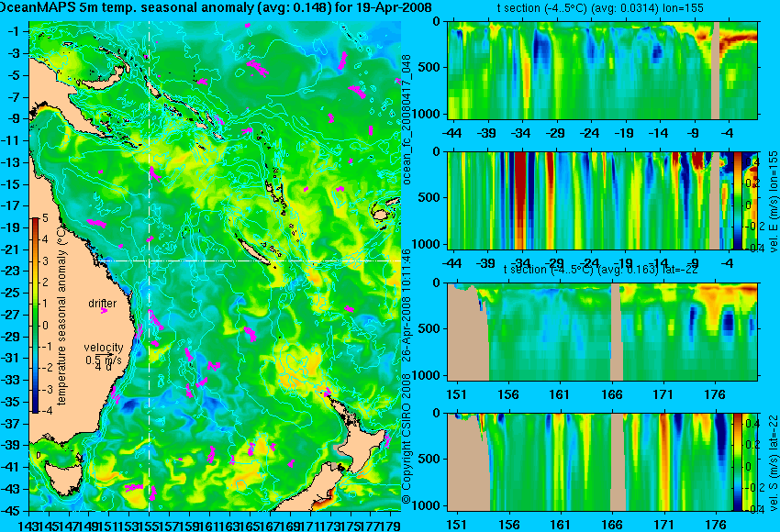Click the '0' tick on the temperature color bar

click(45, 326)
